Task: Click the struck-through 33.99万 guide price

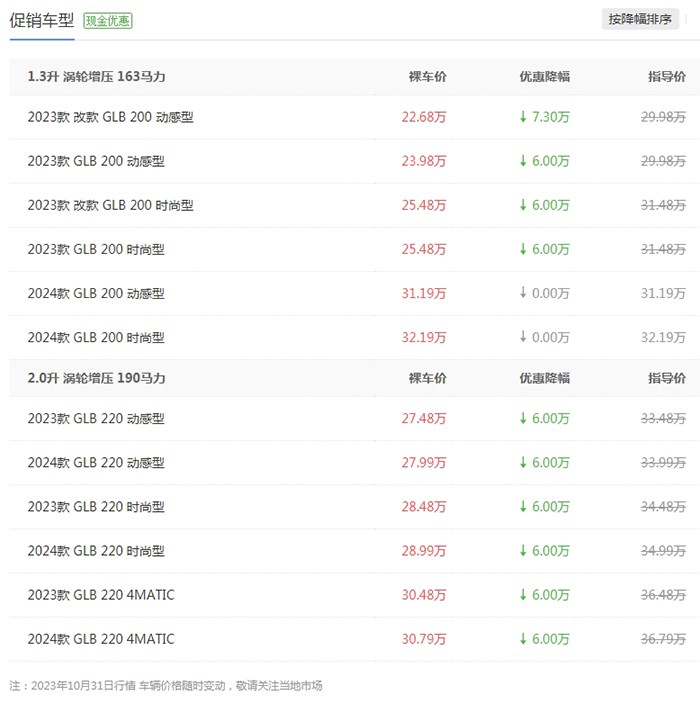Action: click(x=663, y=462)
